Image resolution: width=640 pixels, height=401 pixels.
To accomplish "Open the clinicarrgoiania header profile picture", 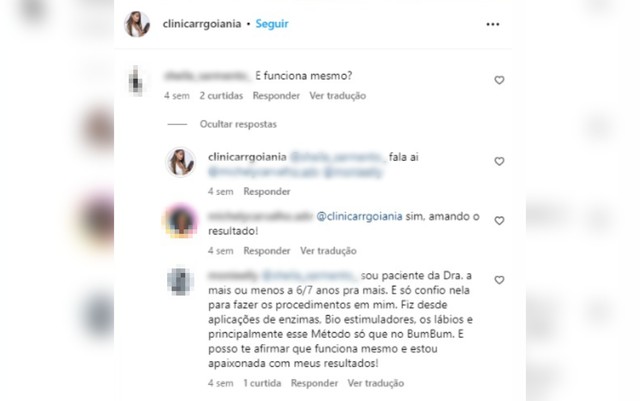I will 137,24.
